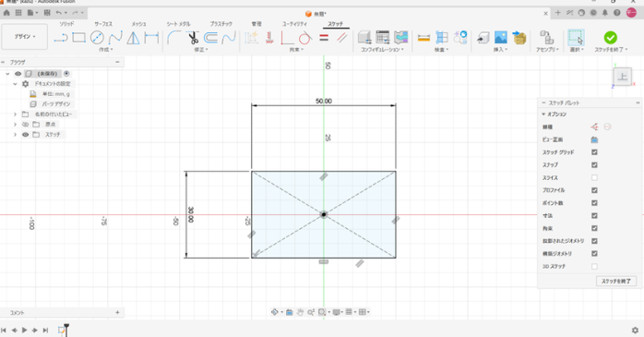
Task: Click the sketch feature in timeline
Action: [61, 330]
